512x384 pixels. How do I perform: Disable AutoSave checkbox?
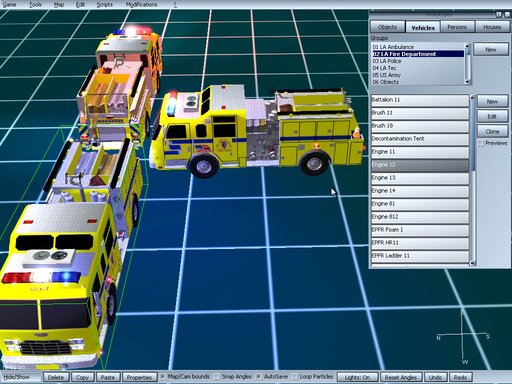[x=259, y=377]
